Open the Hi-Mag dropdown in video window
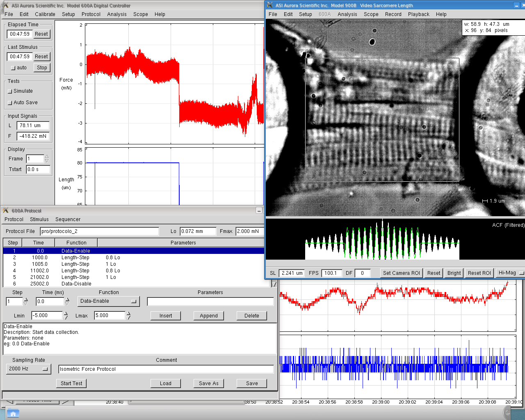 coord(510,273)
